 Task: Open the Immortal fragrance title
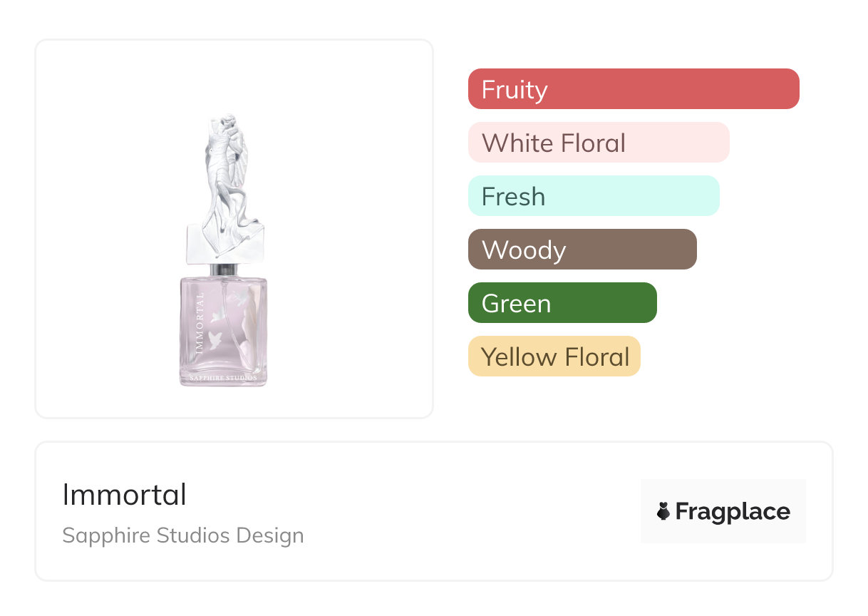point(125,495)
